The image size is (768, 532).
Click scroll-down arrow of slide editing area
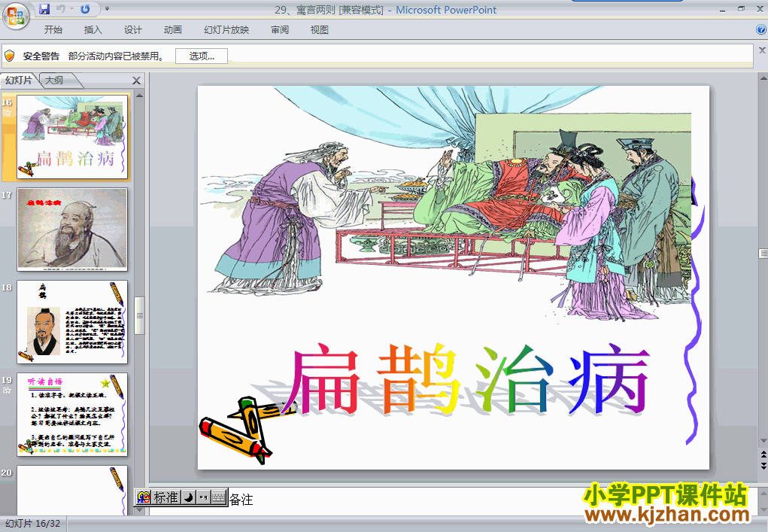click(763, 441)
